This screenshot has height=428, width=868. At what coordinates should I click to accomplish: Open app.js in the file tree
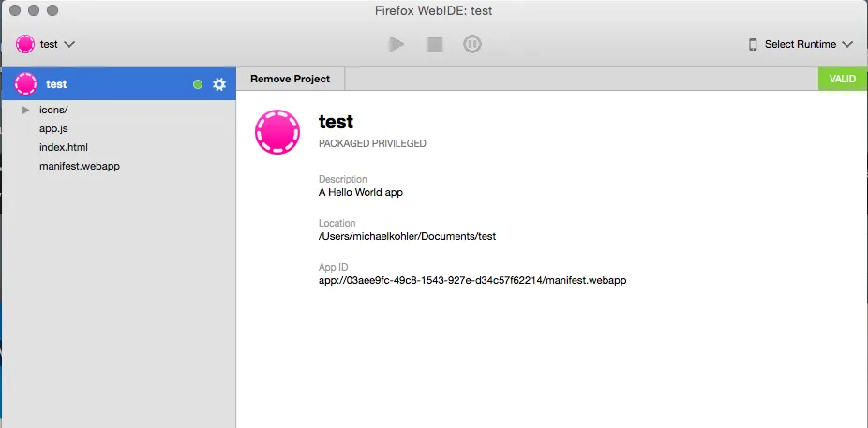[x=53, y=129]
